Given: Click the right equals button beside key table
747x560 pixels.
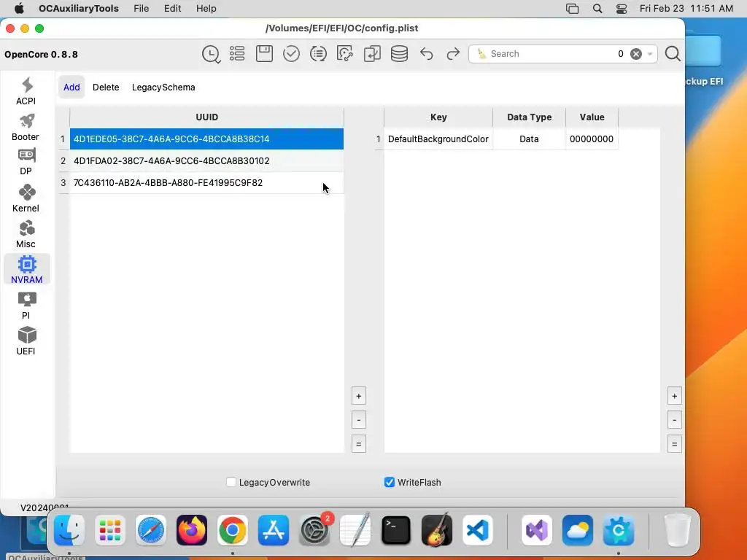Looking at the screenshot, I should coord(675,444).
